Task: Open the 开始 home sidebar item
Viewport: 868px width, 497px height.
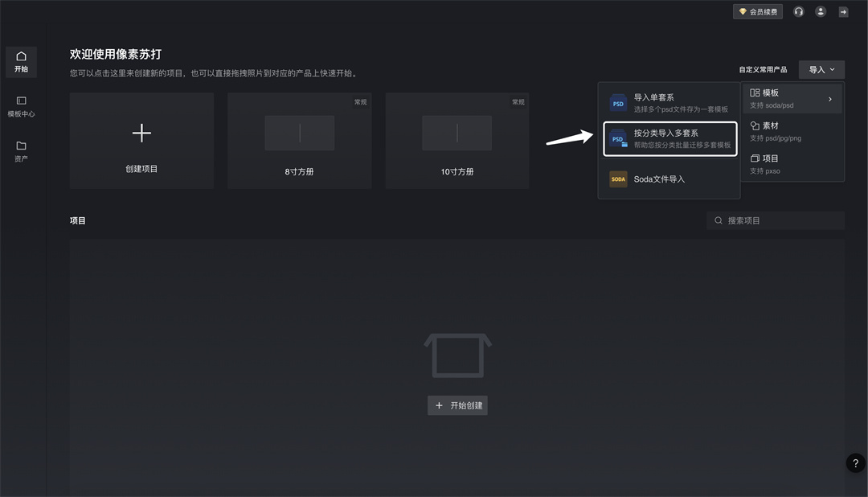Action: [21, 61]
